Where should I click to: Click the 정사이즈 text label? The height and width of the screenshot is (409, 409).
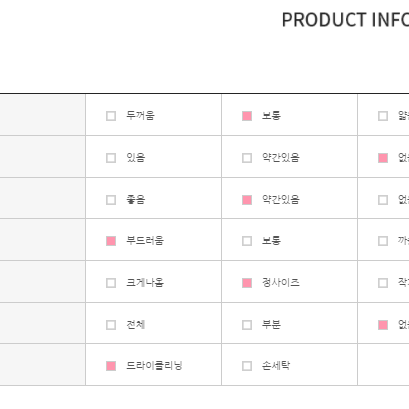click(281, 283)
